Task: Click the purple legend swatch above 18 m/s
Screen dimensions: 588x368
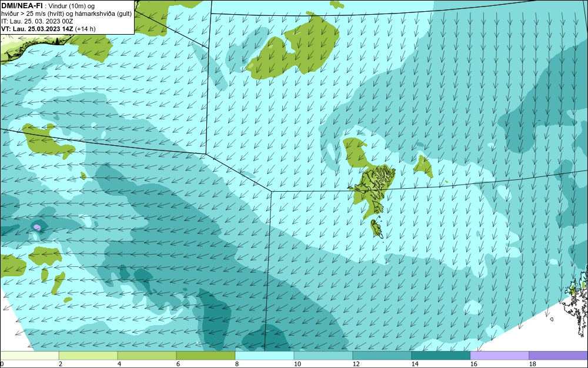Action: click(x=559, y=355)
